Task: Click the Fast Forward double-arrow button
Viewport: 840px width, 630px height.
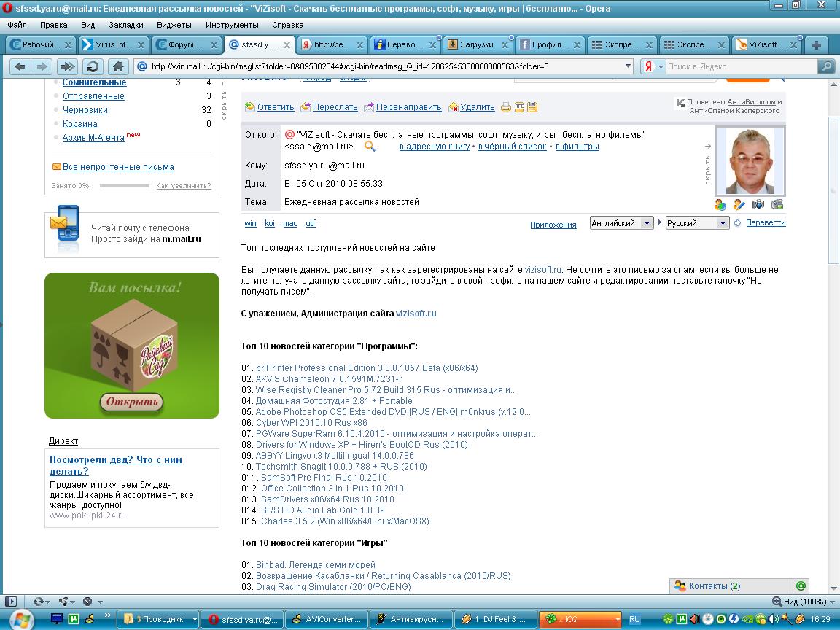Action: [x=67, y=66]
